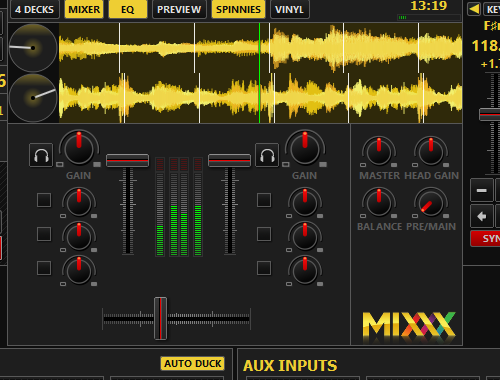Click the right deck volume fader handle
500x380 pixels.
(229, 161)
